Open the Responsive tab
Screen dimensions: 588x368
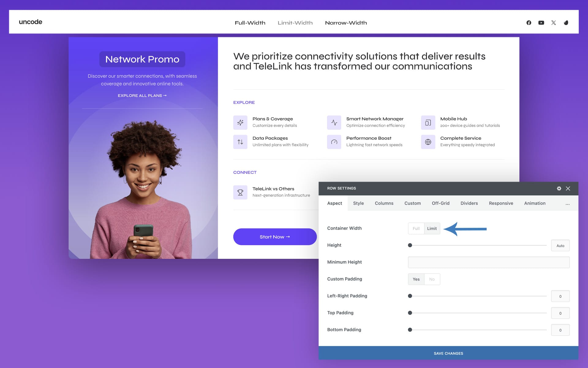501,203
